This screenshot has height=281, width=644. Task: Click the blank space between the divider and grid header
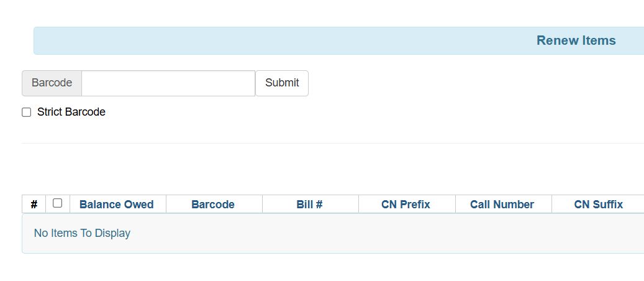(311, 169)
